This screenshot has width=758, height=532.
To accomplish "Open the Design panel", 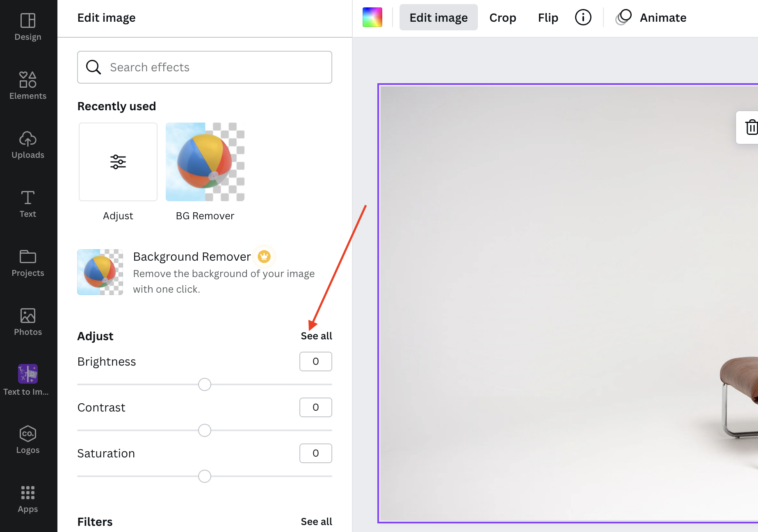I will pyautogui.click(x=28, y=27).
